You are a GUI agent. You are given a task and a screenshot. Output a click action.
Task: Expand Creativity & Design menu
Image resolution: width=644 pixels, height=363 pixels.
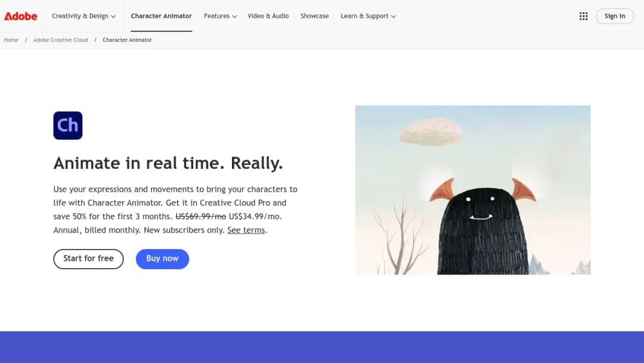pos(84,16)
